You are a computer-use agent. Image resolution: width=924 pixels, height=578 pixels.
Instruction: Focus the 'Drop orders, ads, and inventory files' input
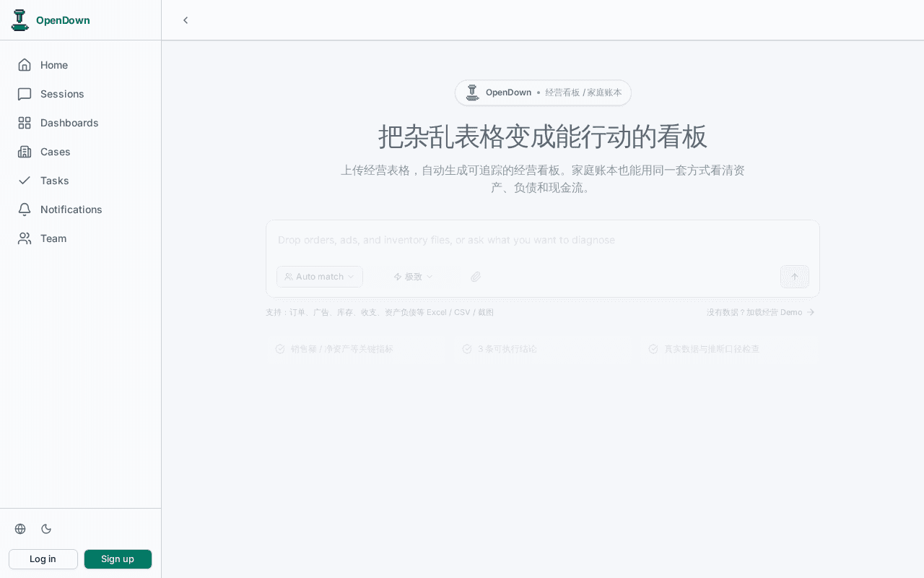click(x=543, y=240)
